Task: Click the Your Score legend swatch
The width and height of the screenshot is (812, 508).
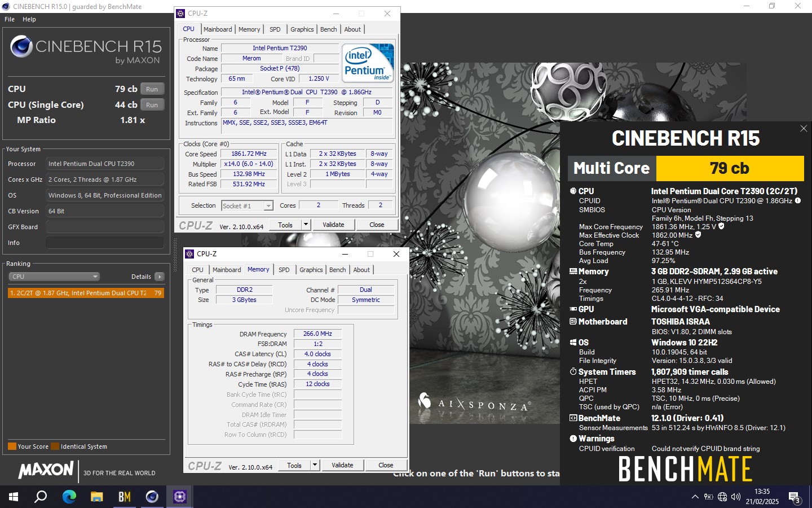Action: pyautogui.click(x=12, y=446)
